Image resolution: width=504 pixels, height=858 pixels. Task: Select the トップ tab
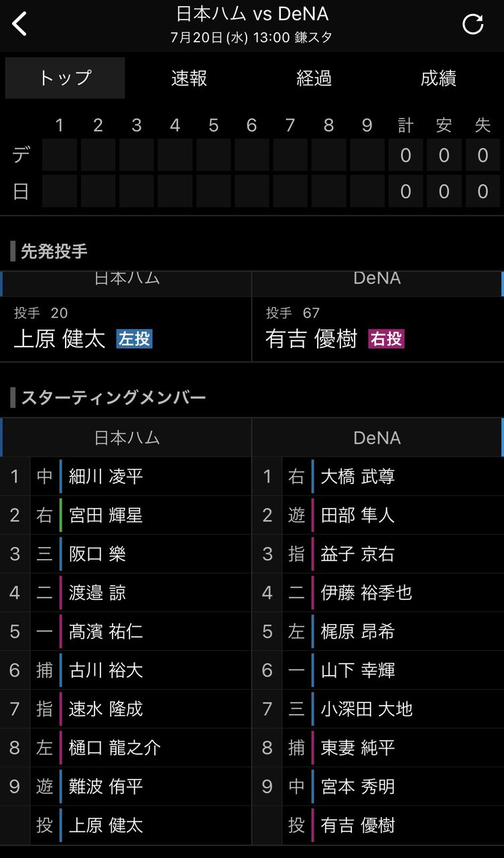pyautogui.click(x=65, y=78)
